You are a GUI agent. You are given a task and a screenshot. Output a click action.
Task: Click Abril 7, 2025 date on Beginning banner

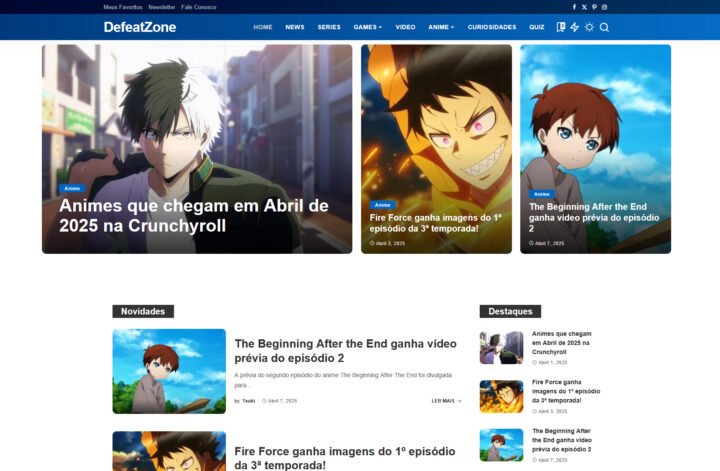[546, 243]
